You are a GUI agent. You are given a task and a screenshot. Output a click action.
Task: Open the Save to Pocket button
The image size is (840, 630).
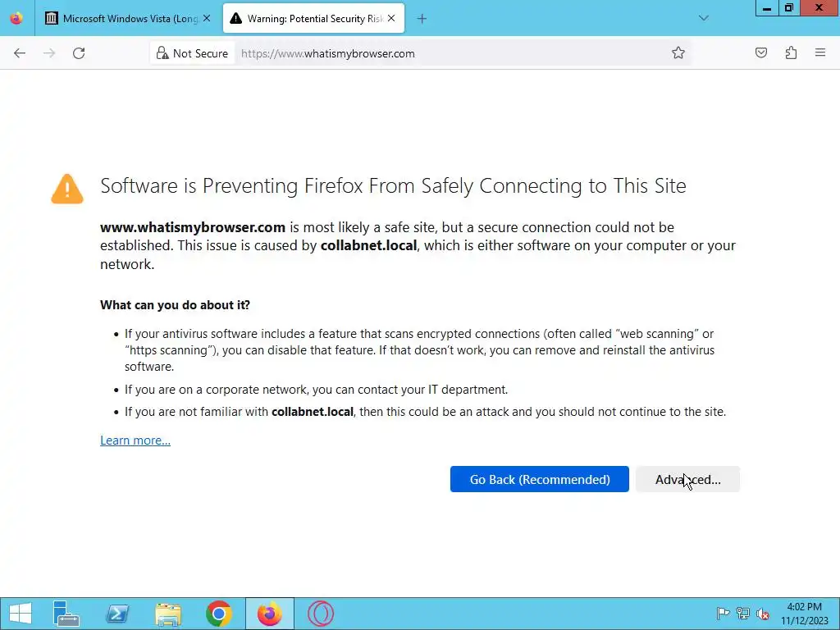760,53
